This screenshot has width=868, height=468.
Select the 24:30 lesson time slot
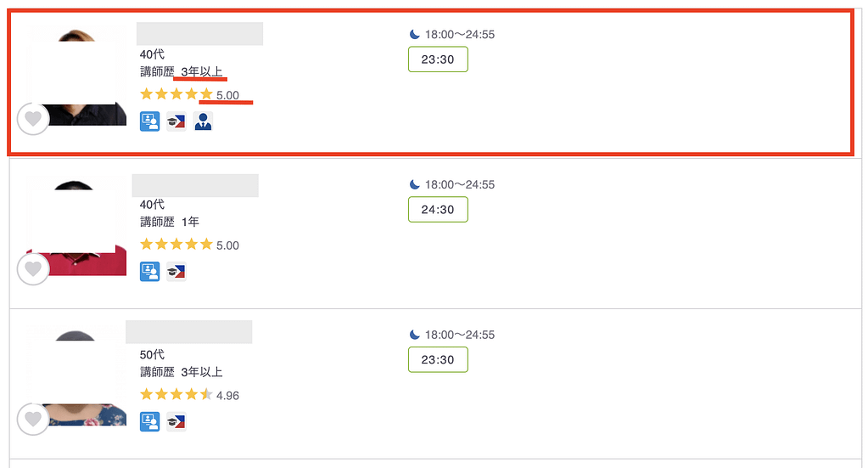pos(438,210)
